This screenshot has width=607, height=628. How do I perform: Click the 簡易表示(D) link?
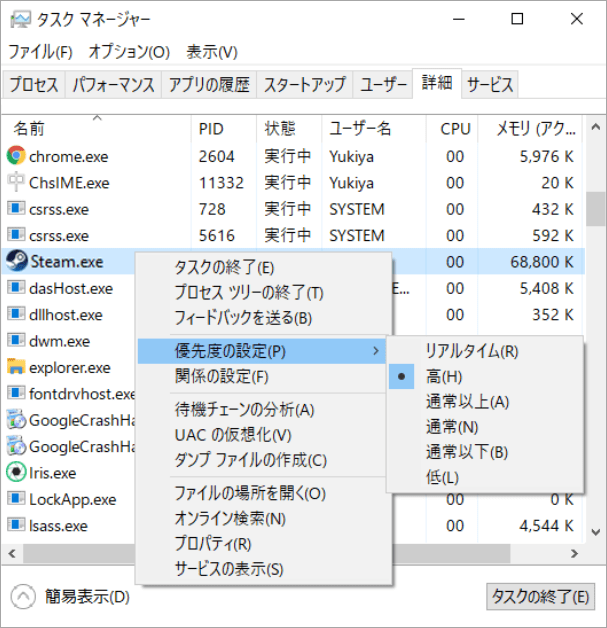coord(87,597)
